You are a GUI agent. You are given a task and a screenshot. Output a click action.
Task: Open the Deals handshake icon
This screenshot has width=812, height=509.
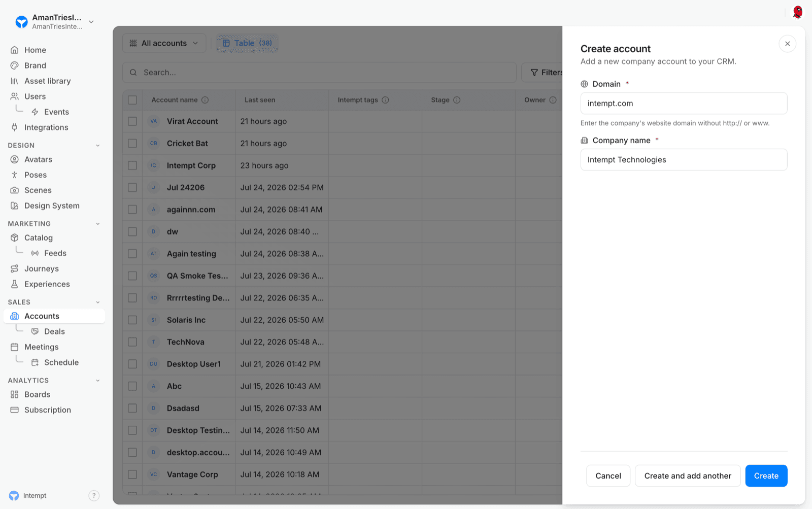pyautogui.click(x=35, y=331)
